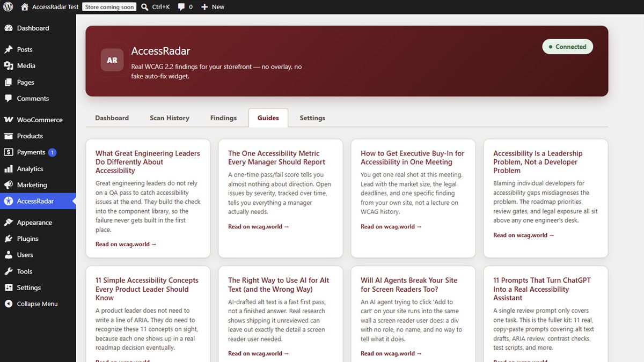Click the Analytics bar chart icon
This screenshot has width=644, height=362.
pos(8,168)
